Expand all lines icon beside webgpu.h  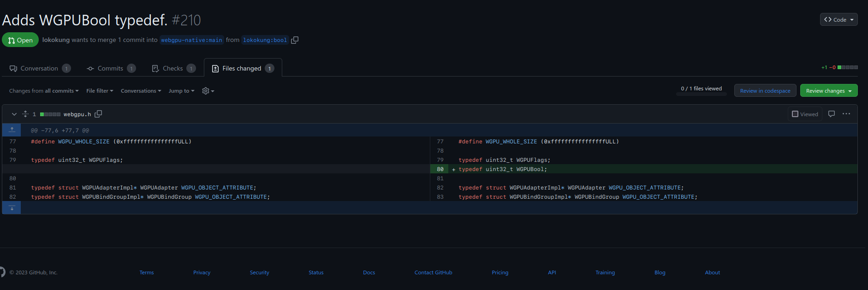click(x=25, y=114)
